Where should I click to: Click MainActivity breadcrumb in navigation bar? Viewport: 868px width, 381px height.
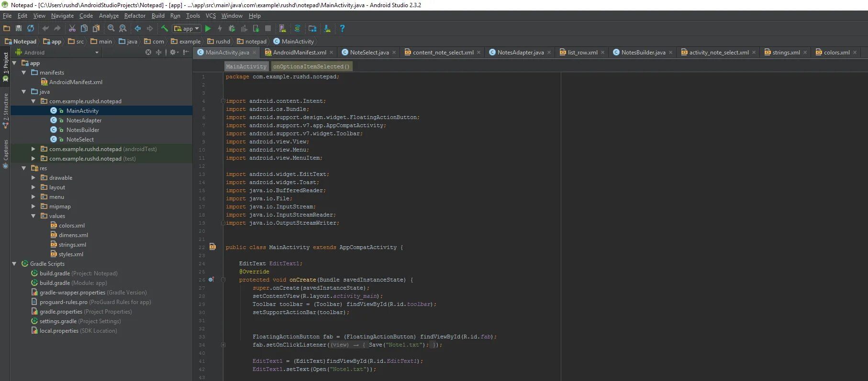[x=294, y=42]
